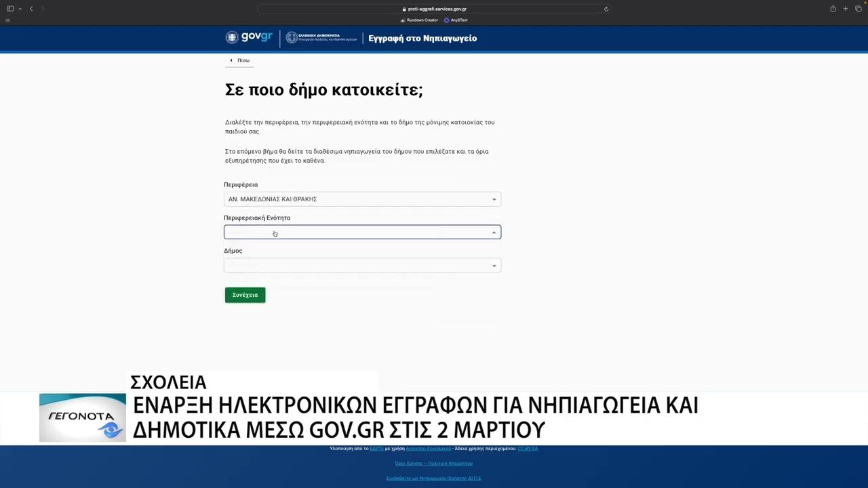The width and height of the screenshot is (868, 488).
Task: Open the Safari share icon
Action: pos(833,9)
